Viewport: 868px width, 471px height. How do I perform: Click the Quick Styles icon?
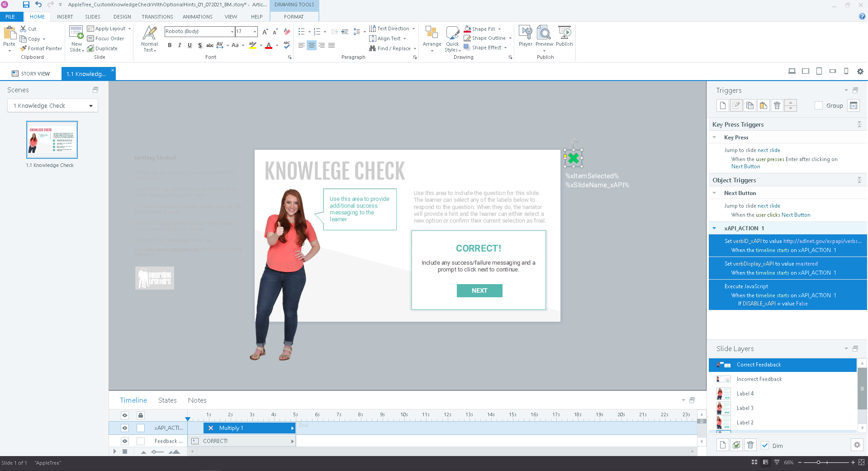tap(452, 33)
